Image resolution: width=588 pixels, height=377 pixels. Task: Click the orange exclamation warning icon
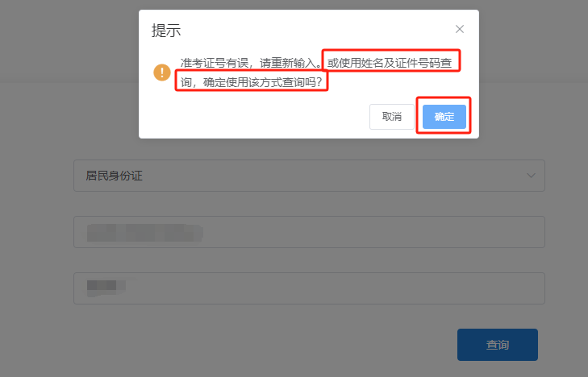162,72
